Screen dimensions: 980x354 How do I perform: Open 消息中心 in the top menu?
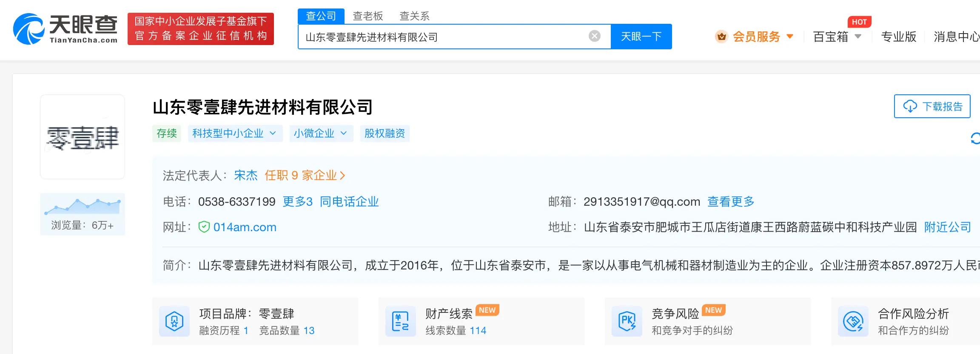click(x=957, y=37)
